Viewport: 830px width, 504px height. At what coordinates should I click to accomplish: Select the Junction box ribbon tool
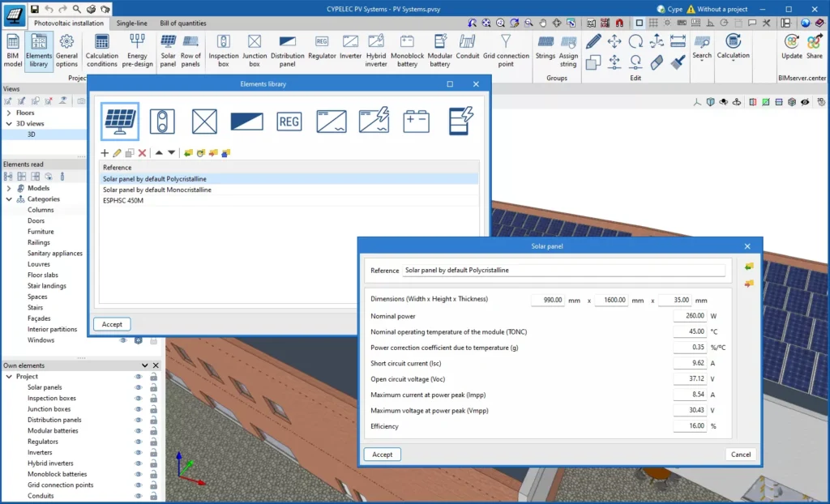pyautogui.click(x=255, y=50)
